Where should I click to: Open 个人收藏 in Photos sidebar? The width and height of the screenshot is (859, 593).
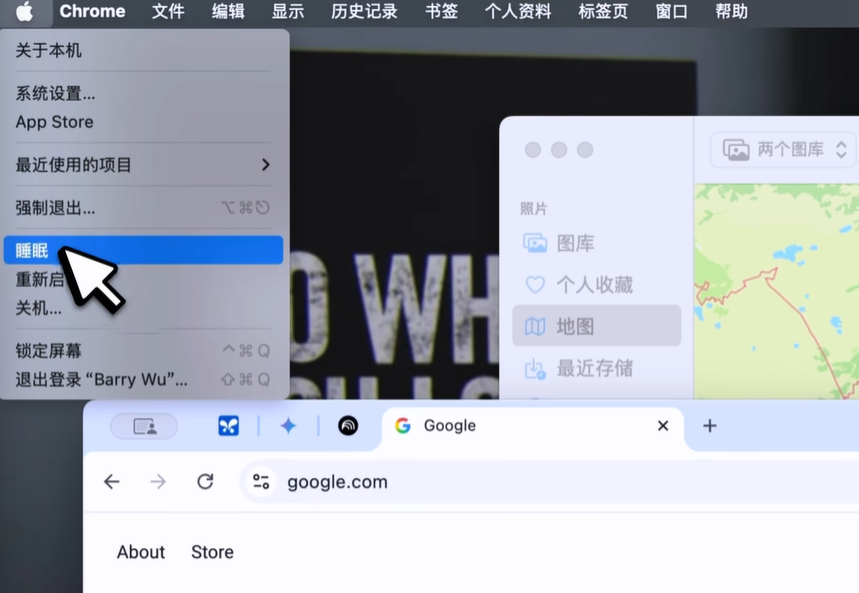click(594, 285)
